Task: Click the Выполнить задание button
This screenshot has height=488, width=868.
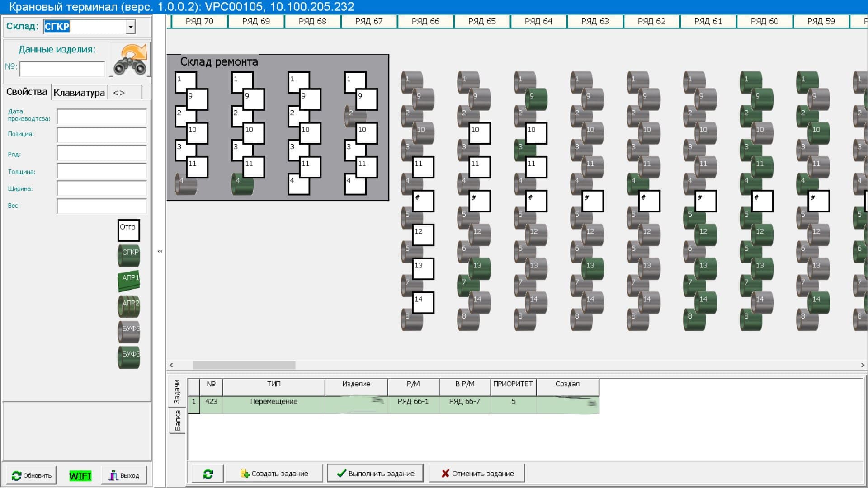Action: [x=375, y=474]
